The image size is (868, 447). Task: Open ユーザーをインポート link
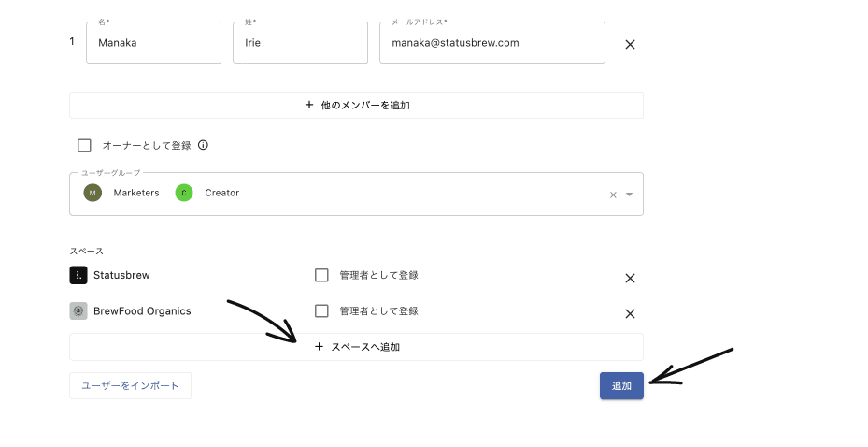(130, 385)
